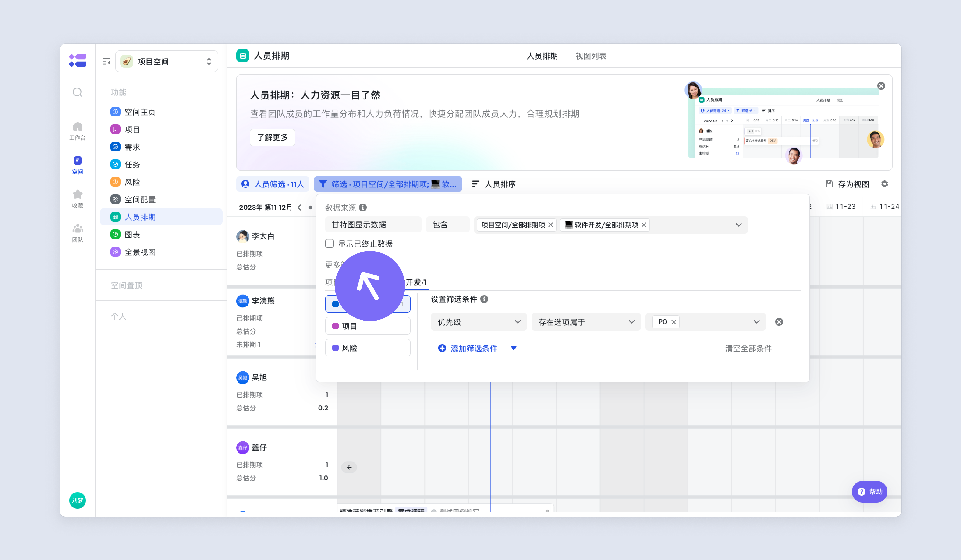The image size is (961, 560).
Task: Click the 了解更多 button
Action: 272,137
